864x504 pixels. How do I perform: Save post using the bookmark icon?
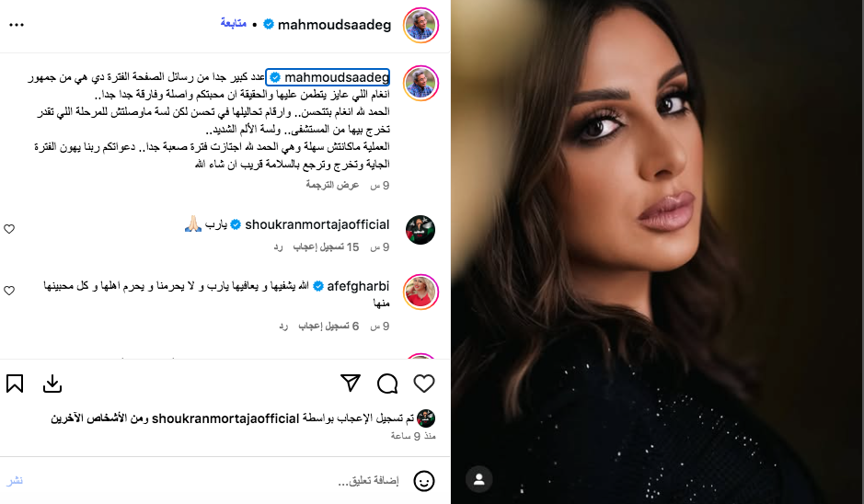(x=15, y=384)
